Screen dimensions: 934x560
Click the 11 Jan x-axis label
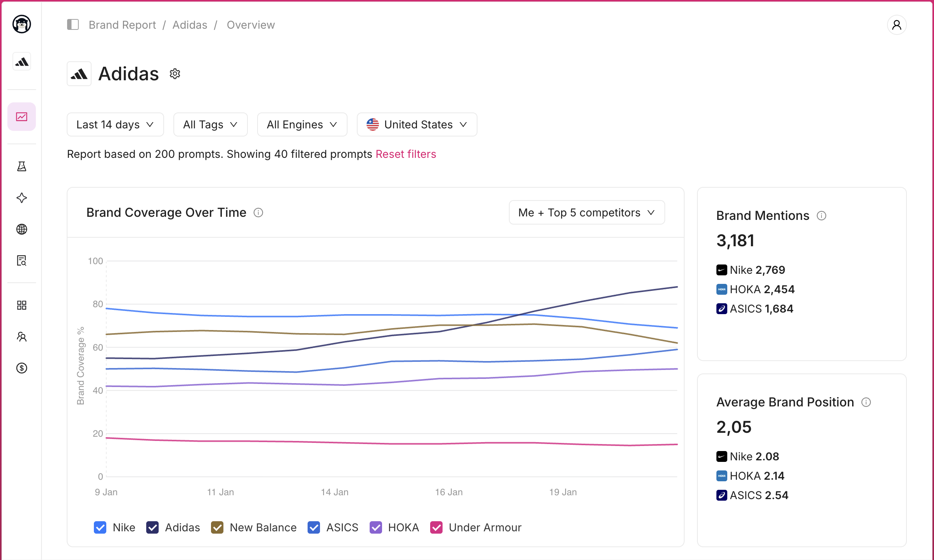(220, 492)
